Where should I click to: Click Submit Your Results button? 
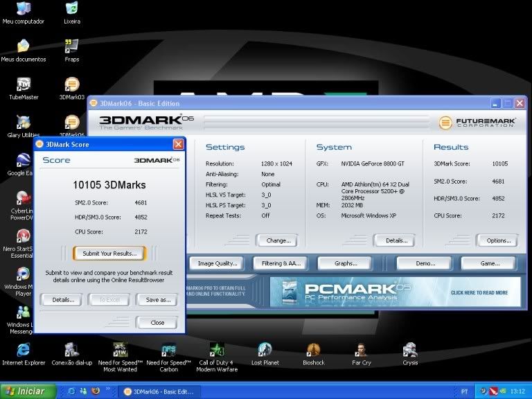coord(109,254)
